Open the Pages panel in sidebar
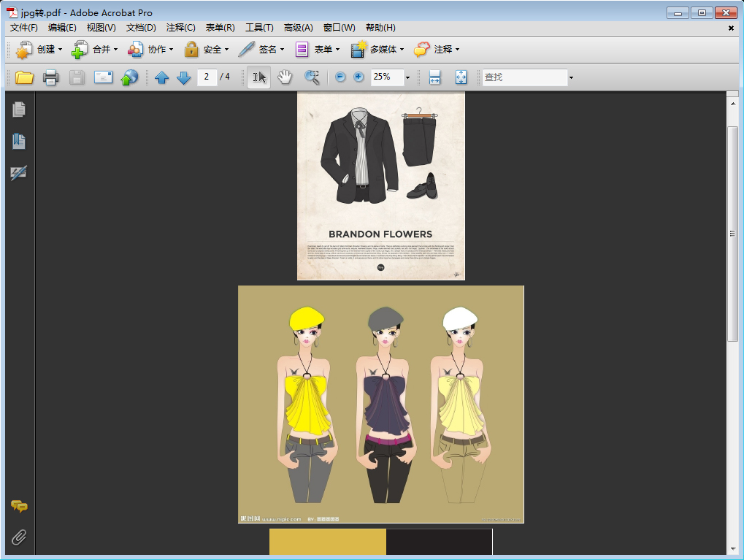The width and height of the screenshot is (744, 560). [19, 110]
